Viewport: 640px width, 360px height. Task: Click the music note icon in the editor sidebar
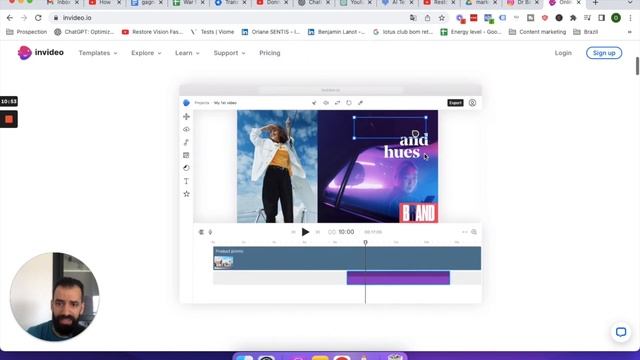pyautogui.click(x=186, y=142)
